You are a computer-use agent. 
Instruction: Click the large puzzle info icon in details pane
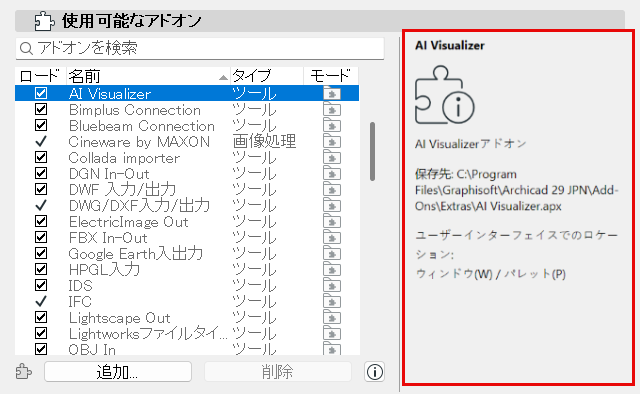click(x=444, y=95)
